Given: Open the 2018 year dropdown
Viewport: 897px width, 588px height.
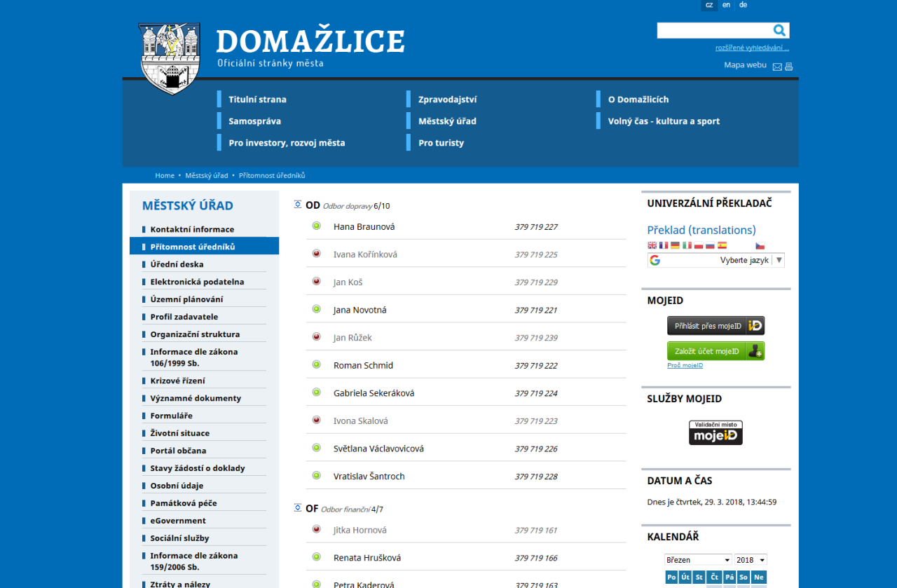Looking at the screenshot, I should [751, 560].
